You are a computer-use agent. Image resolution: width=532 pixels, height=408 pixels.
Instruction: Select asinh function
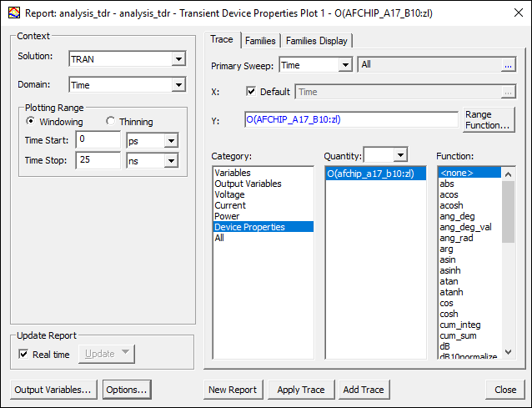(x=469, y=270)
